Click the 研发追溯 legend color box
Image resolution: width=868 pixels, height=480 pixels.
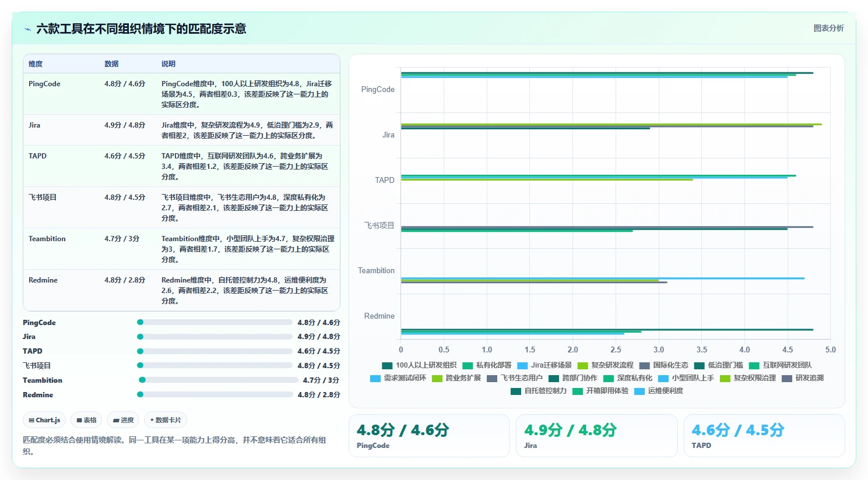[x=787, y=378]
